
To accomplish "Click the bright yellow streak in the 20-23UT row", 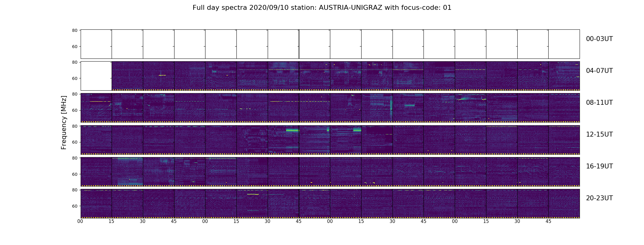I will click(x=253, y=194).
